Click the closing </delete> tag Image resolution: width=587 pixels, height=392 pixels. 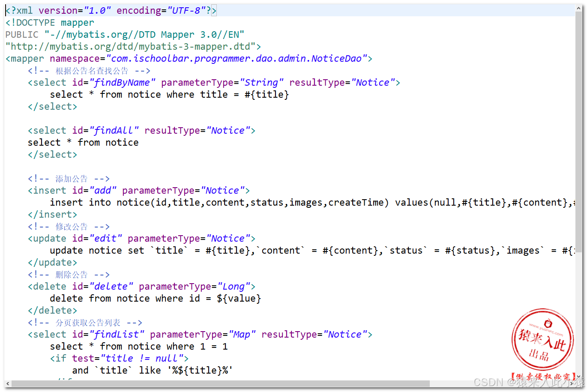click(x=52, y=310)
